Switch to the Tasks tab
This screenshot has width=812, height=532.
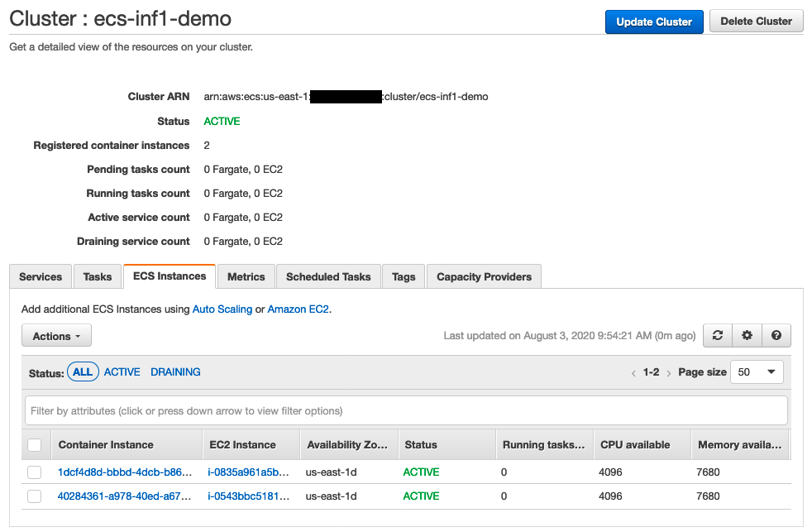(x=98, y=276)
